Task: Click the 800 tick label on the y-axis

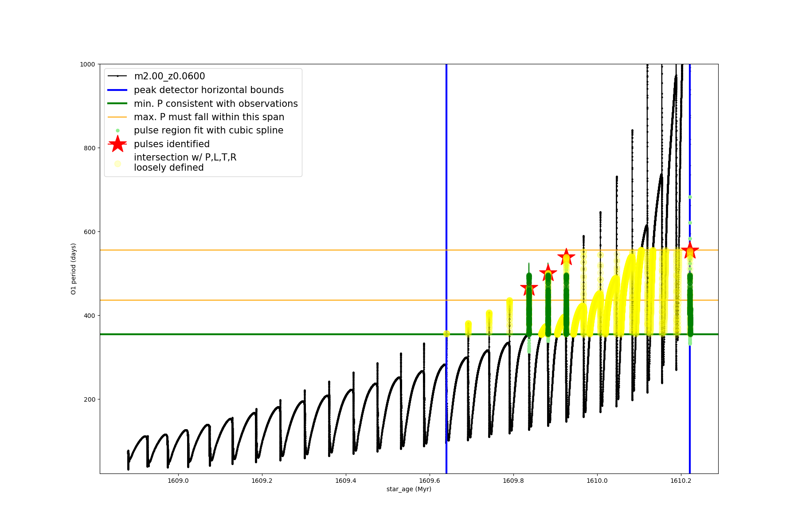Action: coord(90,148)
